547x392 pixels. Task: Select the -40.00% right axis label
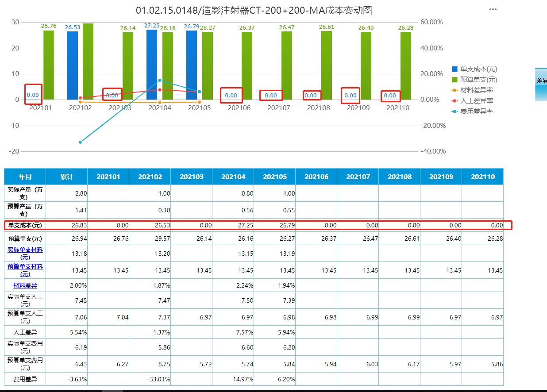433,151
